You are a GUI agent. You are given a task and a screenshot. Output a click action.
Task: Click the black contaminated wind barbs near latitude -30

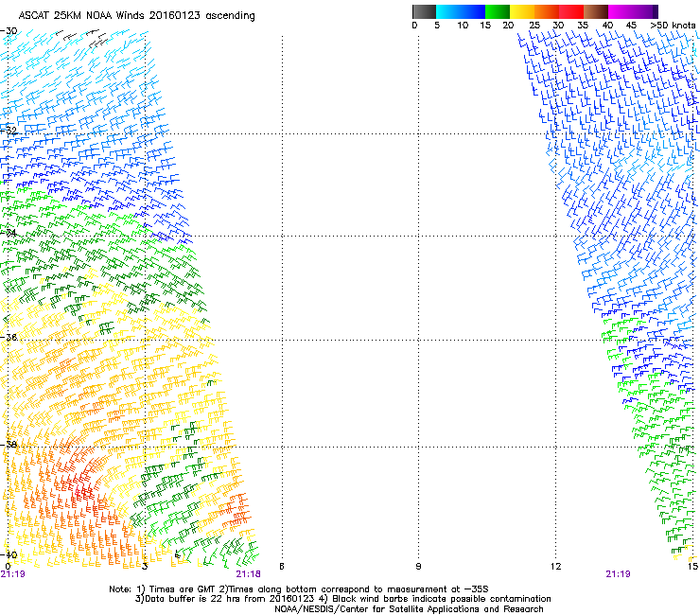point(82,38)
